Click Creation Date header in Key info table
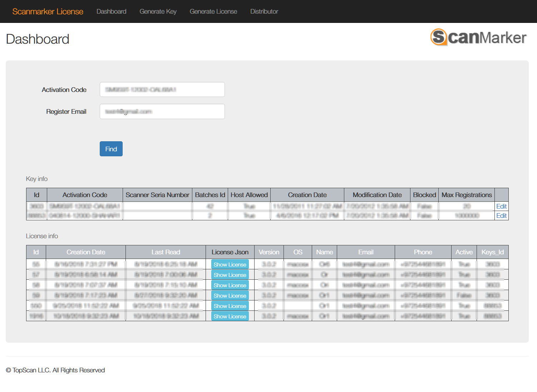Viewport: 537px width, 392px height. (307, 195)
